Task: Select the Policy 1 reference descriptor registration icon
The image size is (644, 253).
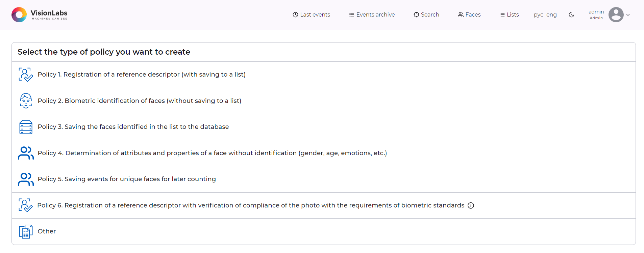Action: pos(25,75)
